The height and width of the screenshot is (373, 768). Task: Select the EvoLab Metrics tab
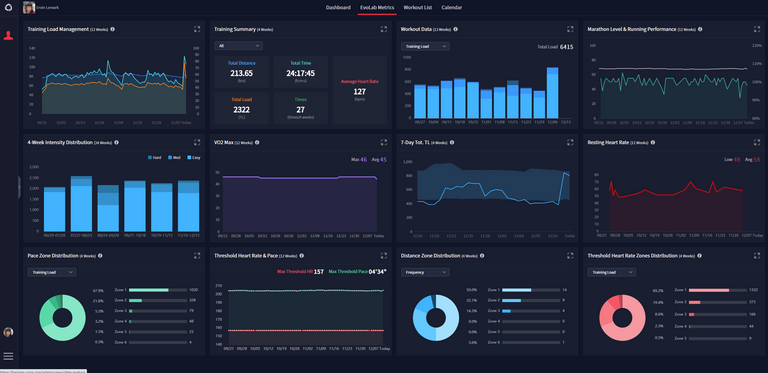click(x=377, y=7)
